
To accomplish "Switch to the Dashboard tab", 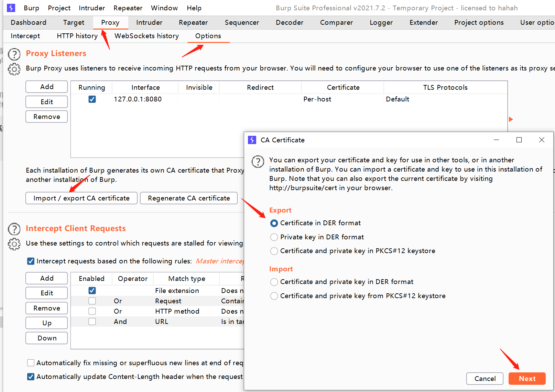I will [x=29, y=22].
